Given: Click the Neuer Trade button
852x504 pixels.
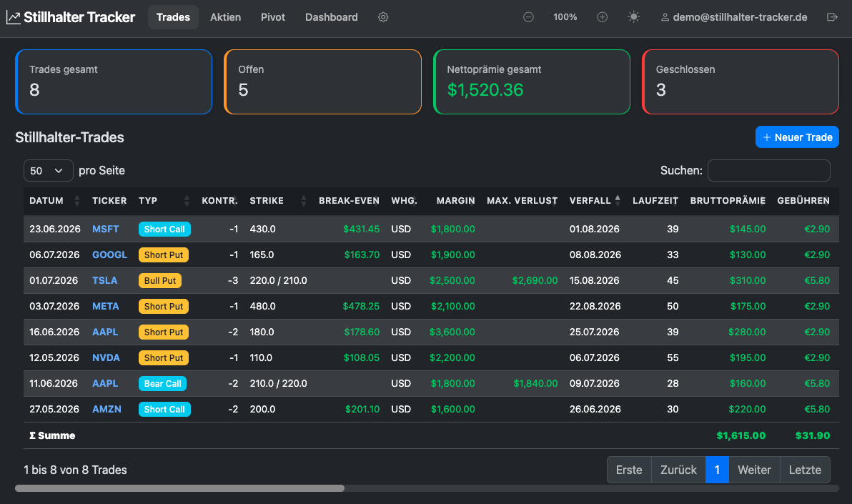Looking at the screenshot, I should [x=797, y=137].
